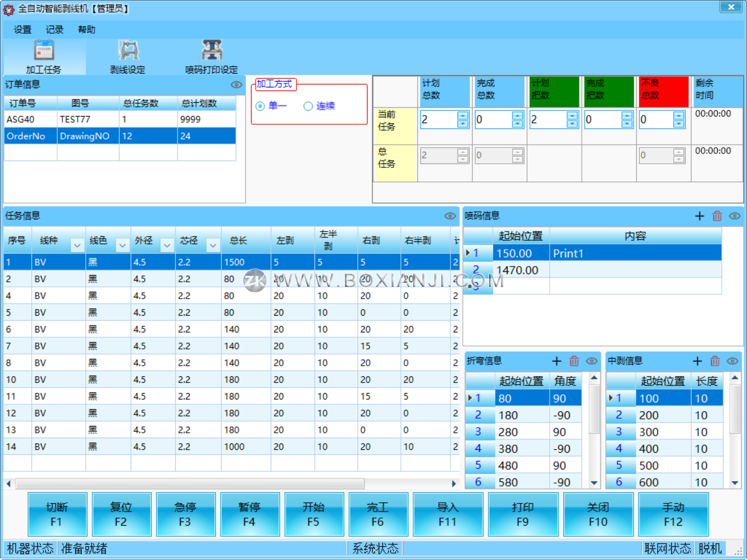Select the ASG40 order row
This screenshot has width=747, height=560.
pyautogui.click(x=120, y=119)
